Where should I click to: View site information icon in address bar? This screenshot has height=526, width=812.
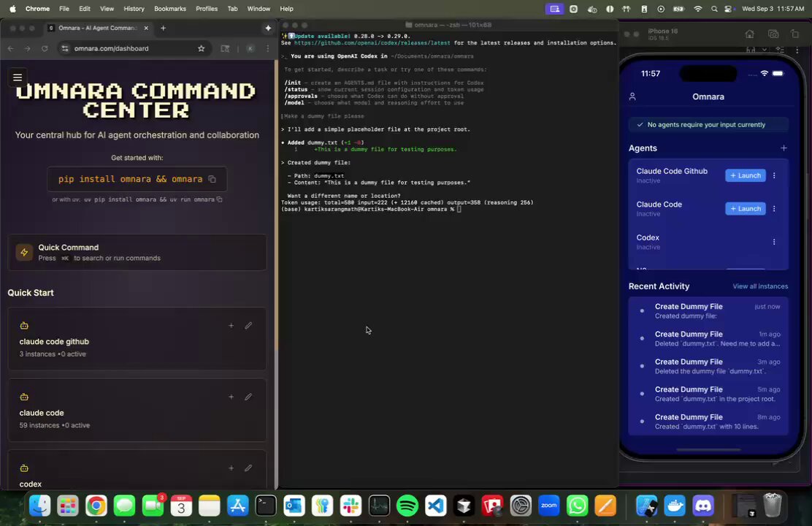(65, 49)
